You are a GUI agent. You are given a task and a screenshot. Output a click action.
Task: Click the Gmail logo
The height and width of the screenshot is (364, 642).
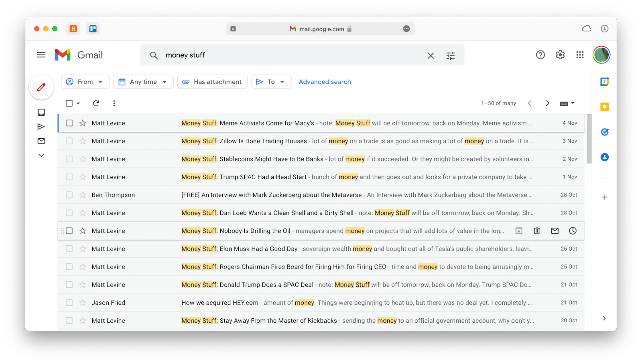tap(79, 55)
